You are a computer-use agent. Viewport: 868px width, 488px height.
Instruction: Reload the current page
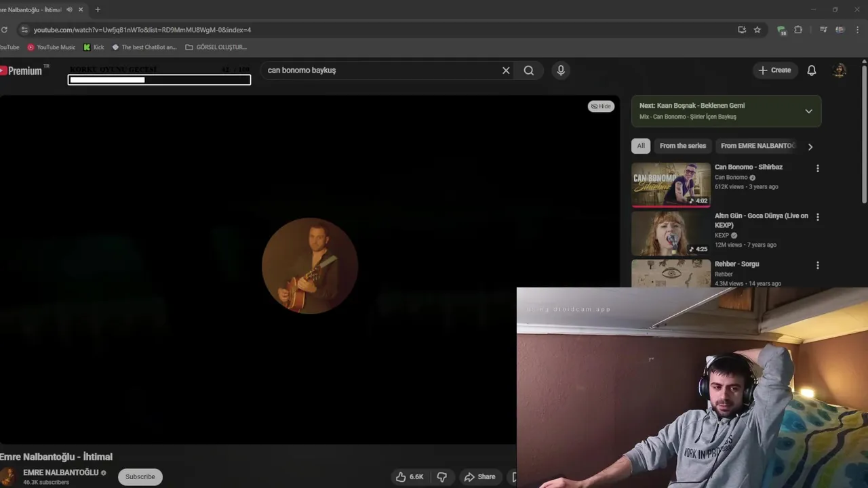[x=4, y=30]
